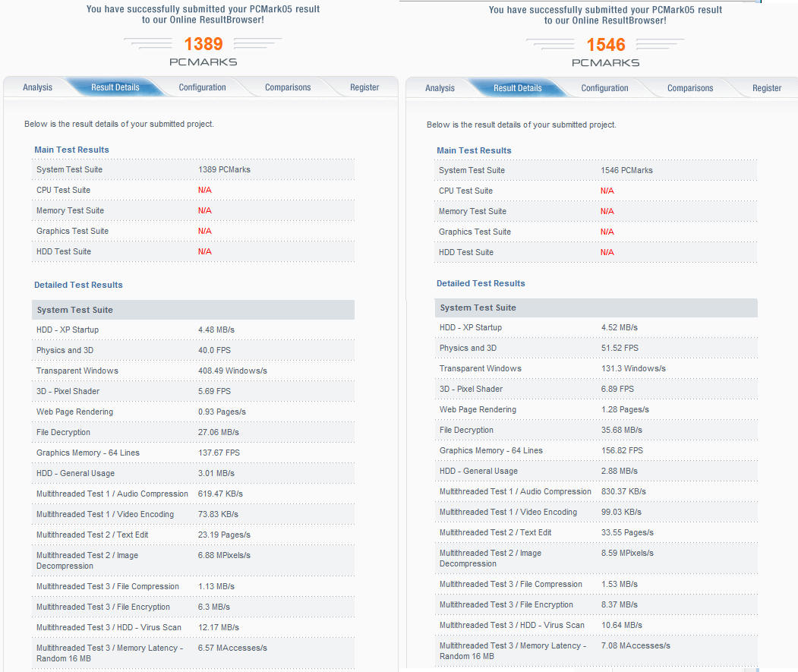Viewport: 798px width, 672px height.
Task: Open the Analysis tab in the 1546 result
Action: click(440, 88)
